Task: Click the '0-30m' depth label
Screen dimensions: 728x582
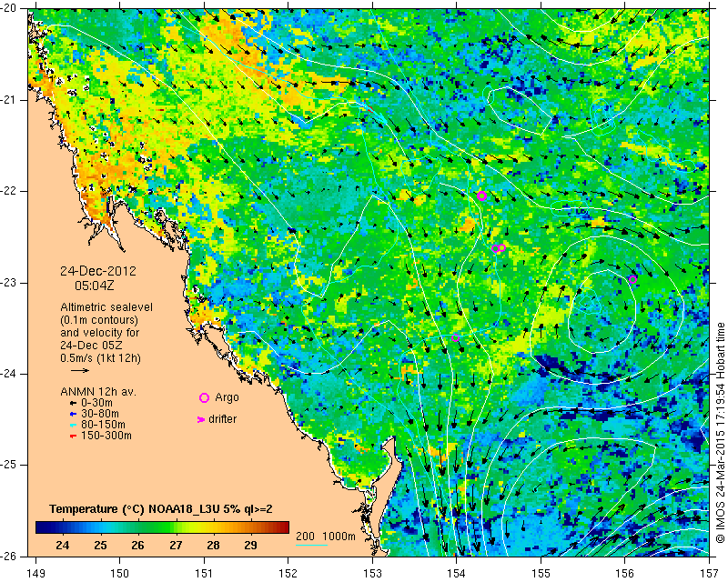Action: coord(96,403)
